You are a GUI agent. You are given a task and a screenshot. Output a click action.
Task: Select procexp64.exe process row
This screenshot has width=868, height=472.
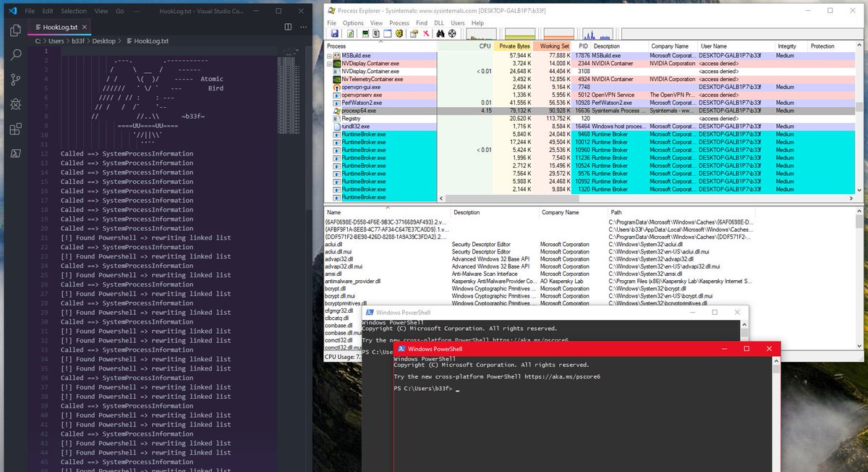(590, 111)
